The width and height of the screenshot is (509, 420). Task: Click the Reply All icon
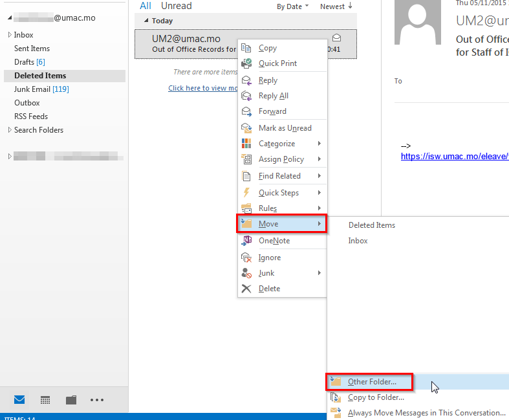click(x=246, y=96)
